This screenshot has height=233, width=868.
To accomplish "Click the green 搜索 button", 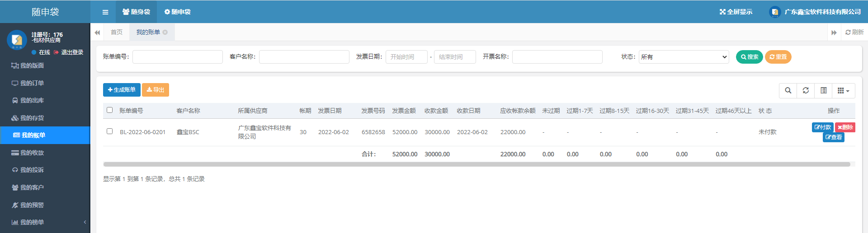I will [x=750, y=57].
